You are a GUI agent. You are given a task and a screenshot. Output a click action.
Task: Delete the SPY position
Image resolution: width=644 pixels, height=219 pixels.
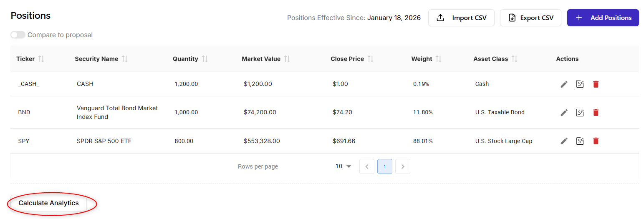coord(596,141)
